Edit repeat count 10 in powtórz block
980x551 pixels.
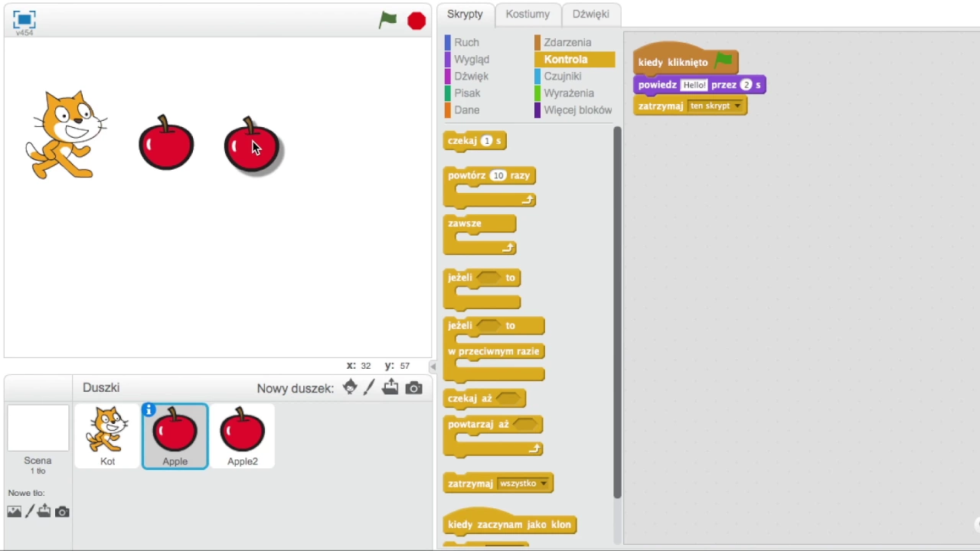click(498, 175)
